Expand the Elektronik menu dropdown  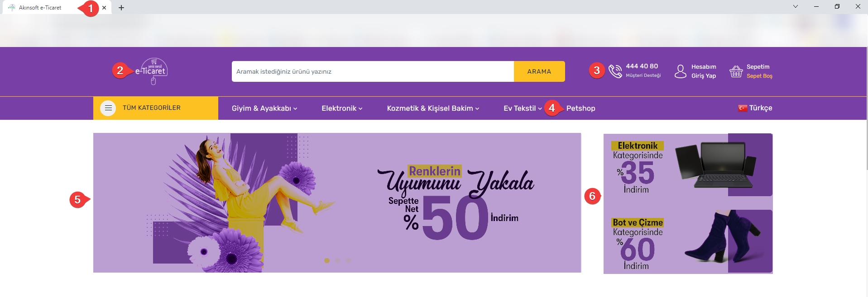click(342, 108)
